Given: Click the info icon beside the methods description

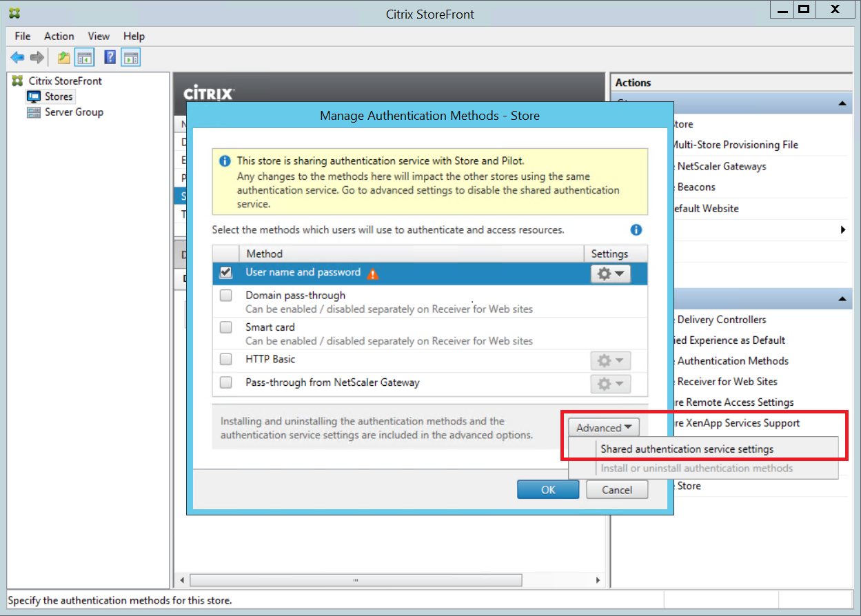Looking at the screenshot, I should [x=636, y=230].
